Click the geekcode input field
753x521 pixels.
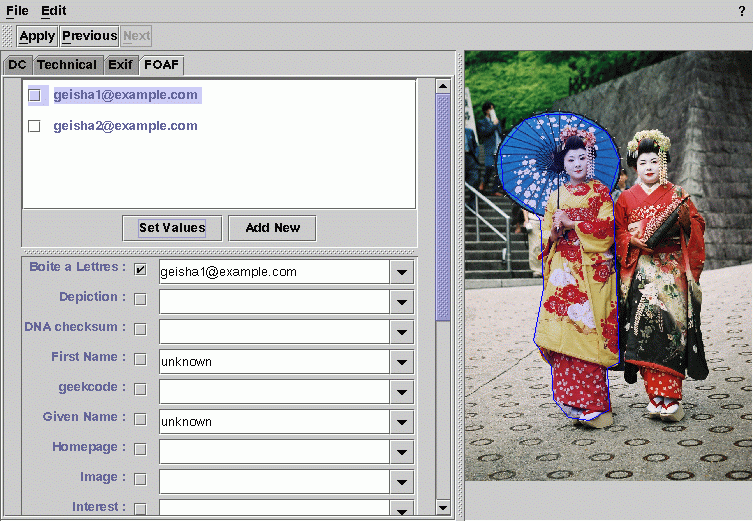273,392
